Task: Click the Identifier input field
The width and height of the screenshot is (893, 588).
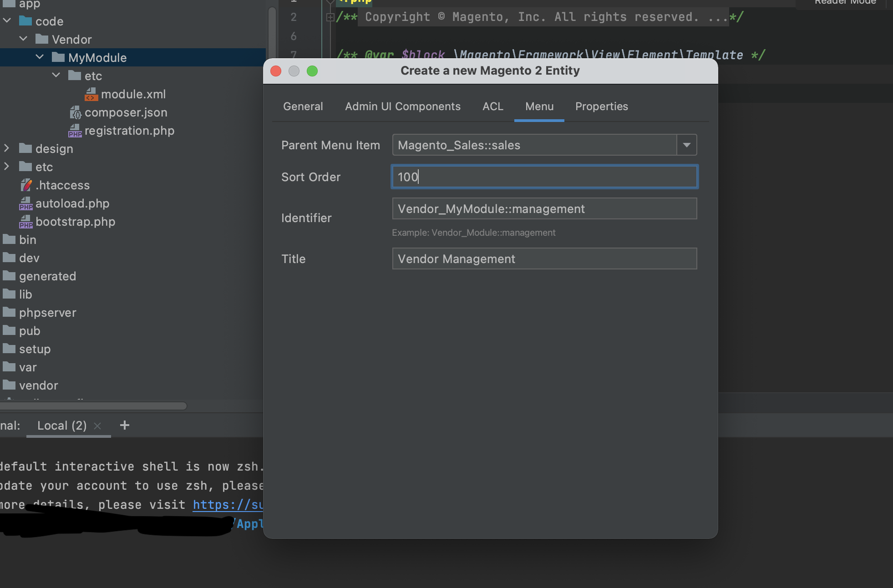Action: (x=544, y=209)
